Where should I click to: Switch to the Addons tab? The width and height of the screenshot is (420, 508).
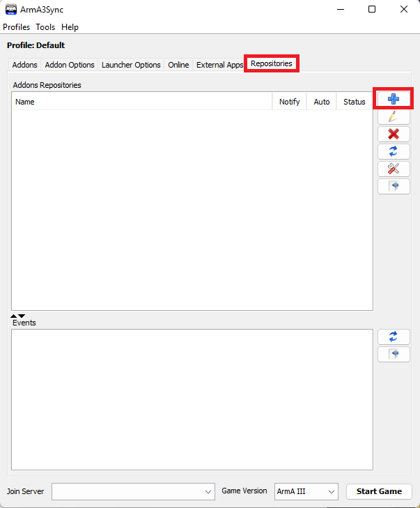click(x=24, y=65)
